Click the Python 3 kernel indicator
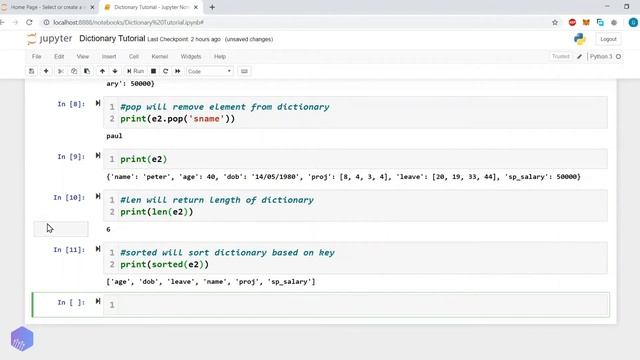The image size is (640, 360). [605, 56]
